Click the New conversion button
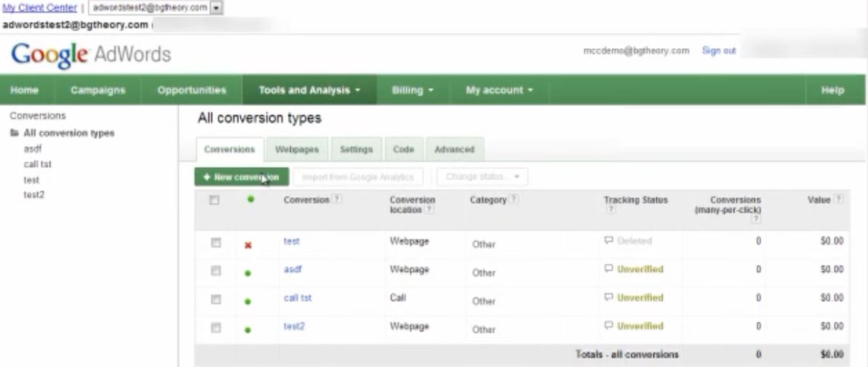 coord(241,177)
